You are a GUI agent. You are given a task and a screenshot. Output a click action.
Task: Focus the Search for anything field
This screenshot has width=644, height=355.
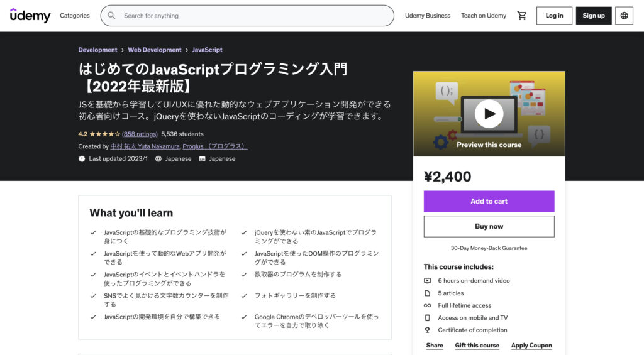coord(247,16)
